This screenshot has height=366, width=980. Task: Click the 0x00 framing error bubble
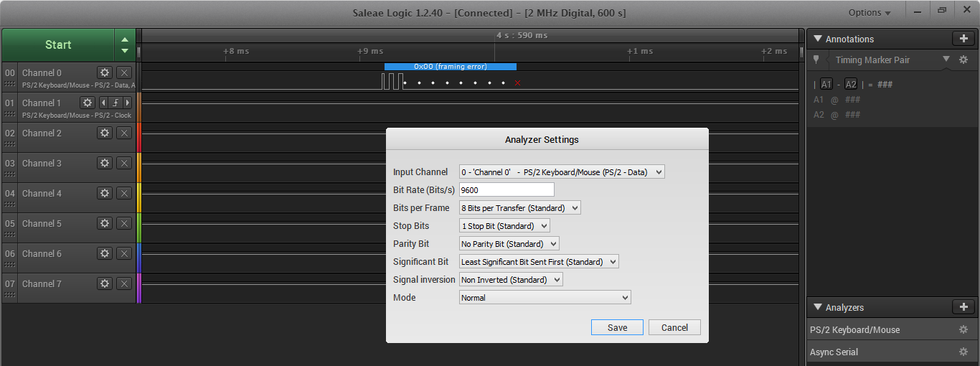coord(451,67)
